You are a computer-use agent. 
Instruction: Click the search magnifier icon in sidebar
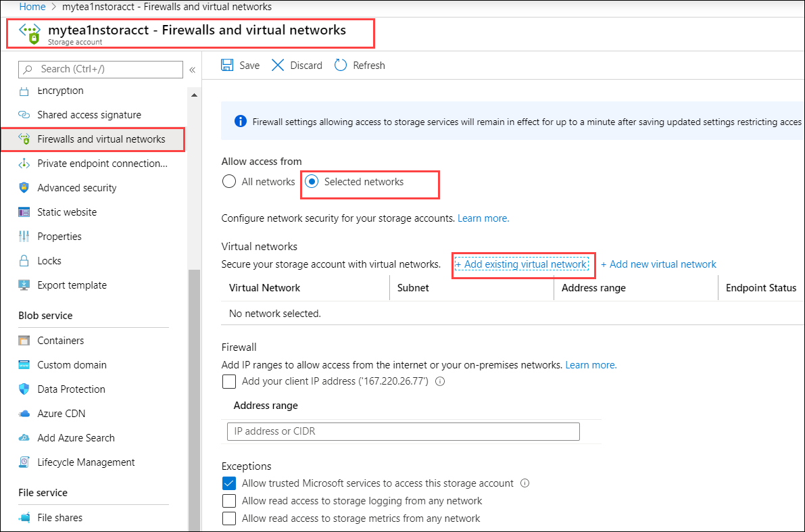point(28,70)
